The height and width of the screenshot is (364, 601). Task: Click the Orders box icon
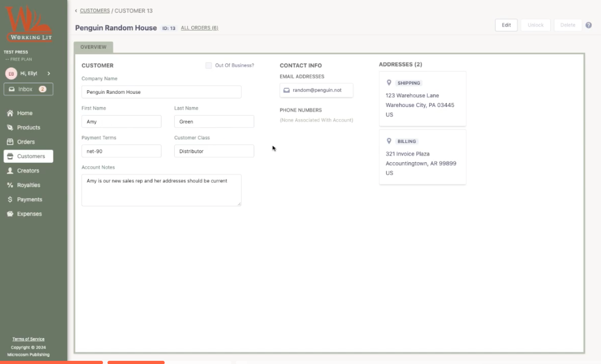pyautogui.click(x=10, y=142)
